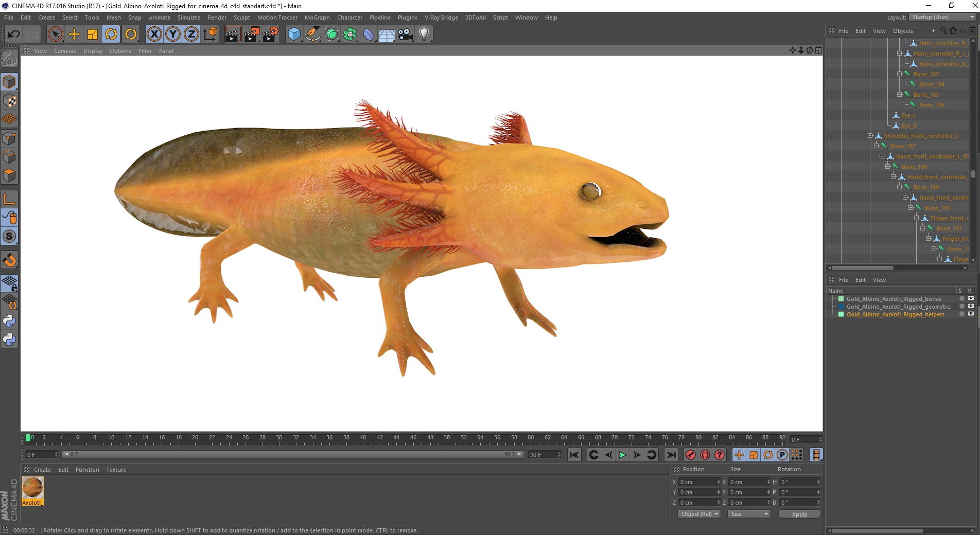Click blue color swatch of Rigged_geometru layer
This screenshot has width=980, height=535.
(841, 307)
